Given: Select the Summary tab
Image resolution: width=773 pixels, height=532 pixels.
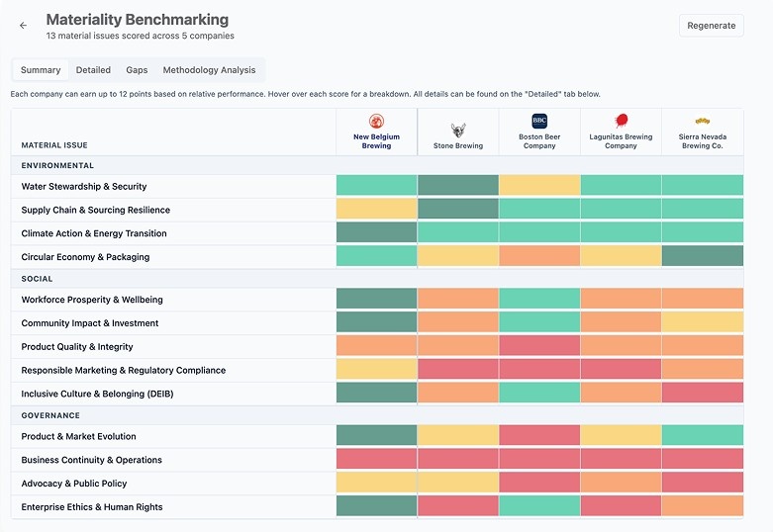Looking at the screenshot, I should click(x=41, y=70).
